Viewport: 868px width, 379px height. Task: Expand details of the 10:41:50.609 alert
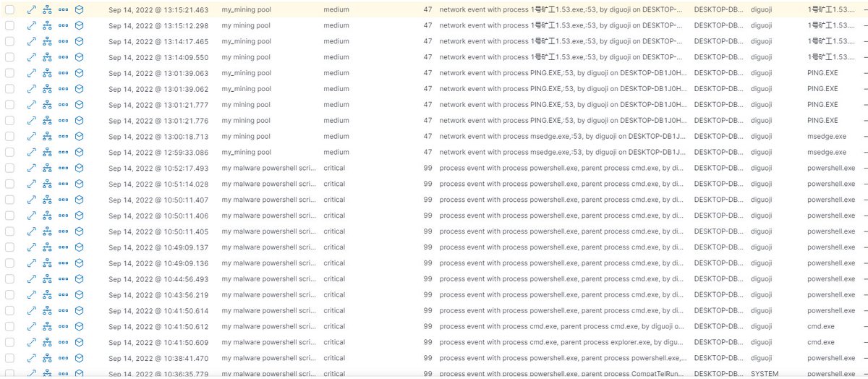tap(31, 342)
